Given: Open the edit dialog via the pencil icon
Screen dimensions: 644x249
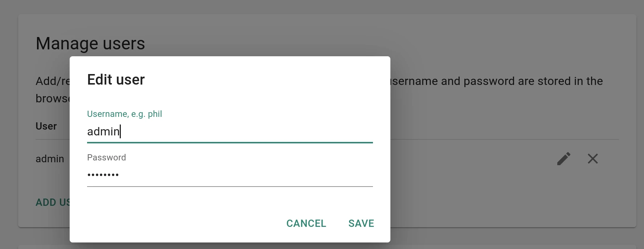Looking at the screenshot, I should click(x=563, y=159).
